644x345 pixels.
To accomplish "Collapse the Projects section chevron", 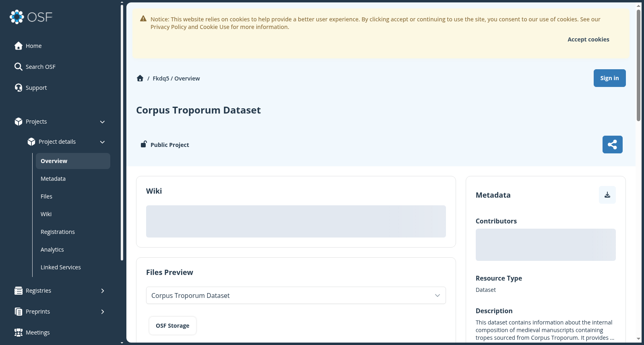I will [102, 122].
